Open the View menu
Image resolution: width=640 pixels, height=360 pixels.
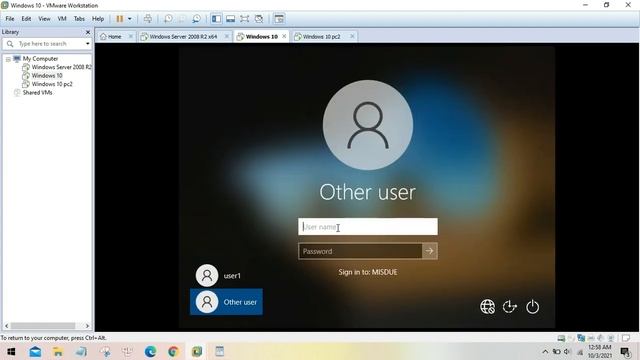tap(44, 19)
